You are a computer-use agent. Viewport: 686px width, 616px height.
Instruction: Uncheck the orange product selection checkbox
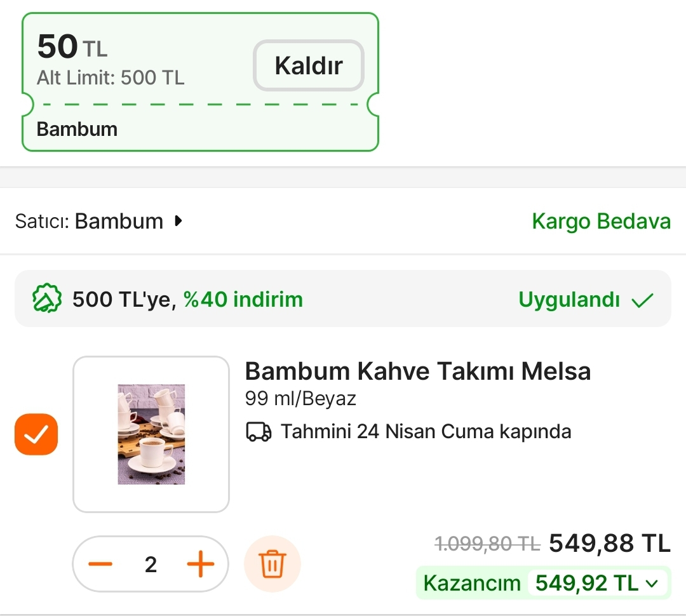[x=36, y=434]
